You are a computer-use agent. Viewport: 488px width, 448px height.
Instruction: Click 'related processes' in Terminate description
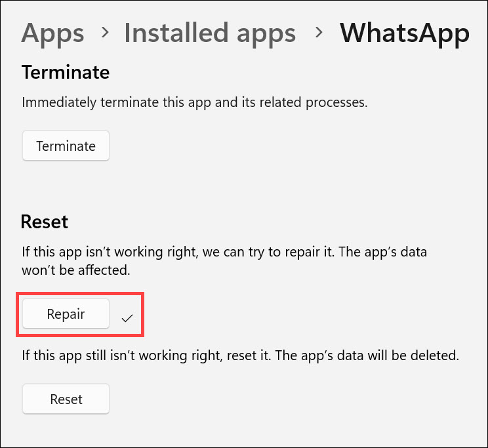(321, 103)
